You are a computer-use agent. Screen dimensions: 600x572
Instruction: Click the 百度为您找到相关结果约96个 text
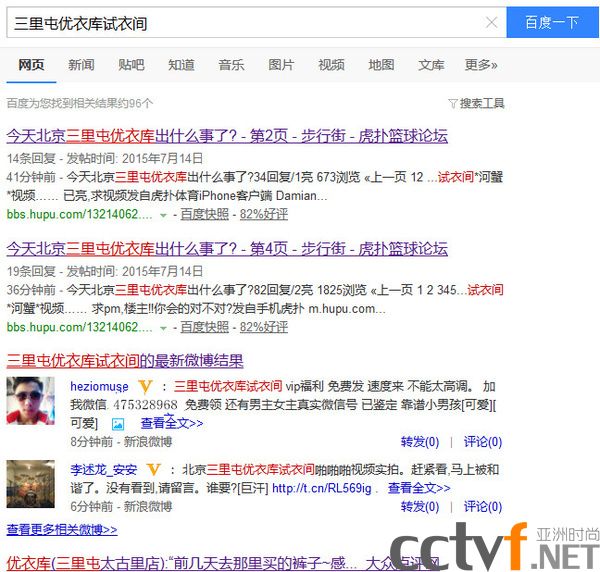pyautogui.click(x=80, y=103)
